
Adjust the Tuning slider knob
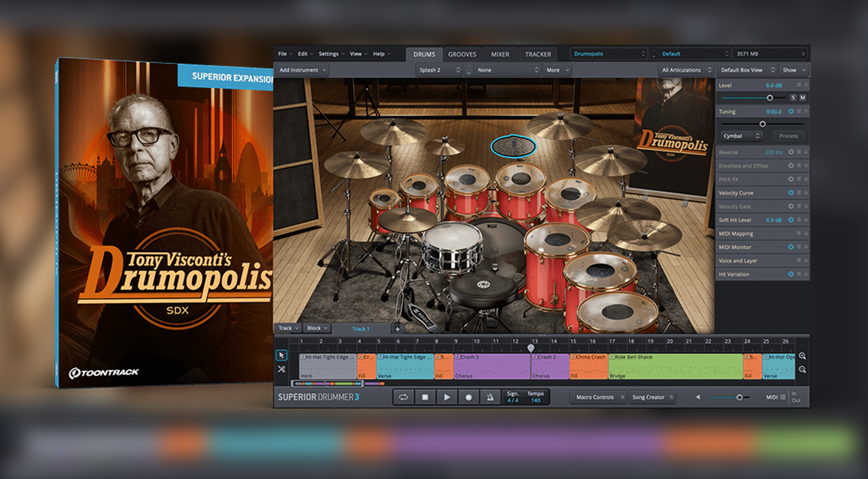pos(763,124)
